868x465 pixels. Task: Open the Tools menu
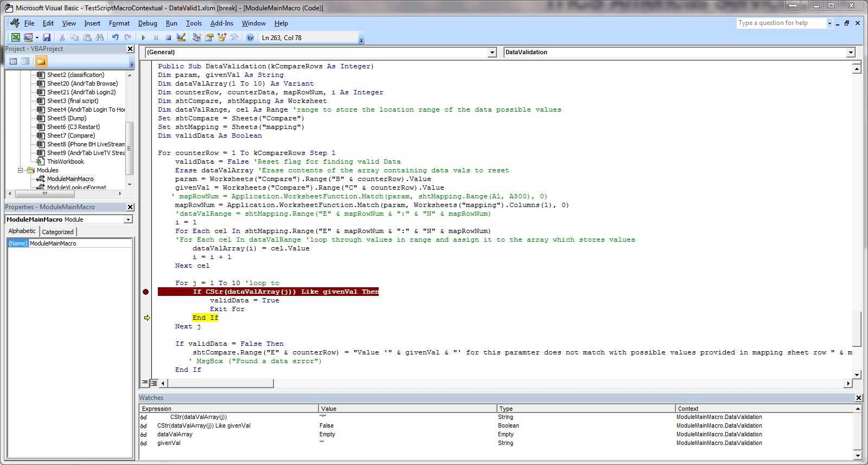click(194, 23)
